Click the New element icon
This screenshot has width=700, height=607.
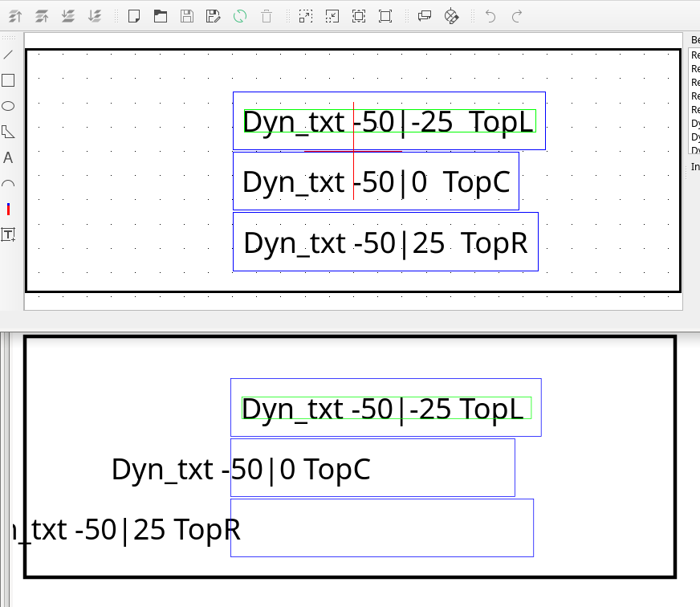coord(134,16)
